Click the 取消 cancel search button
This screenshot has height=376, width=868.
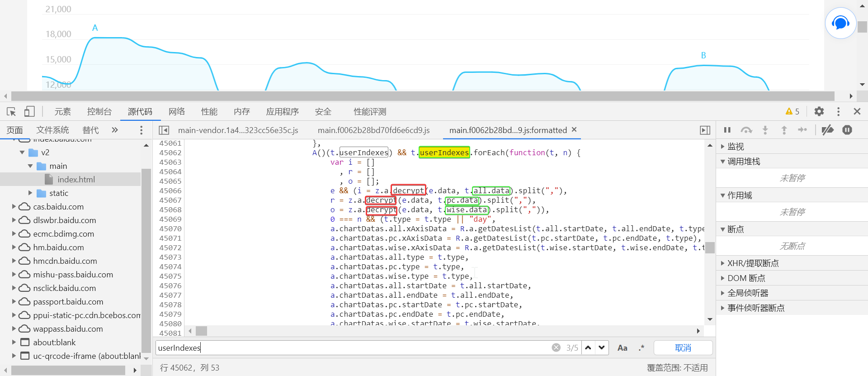coord(683,347)
